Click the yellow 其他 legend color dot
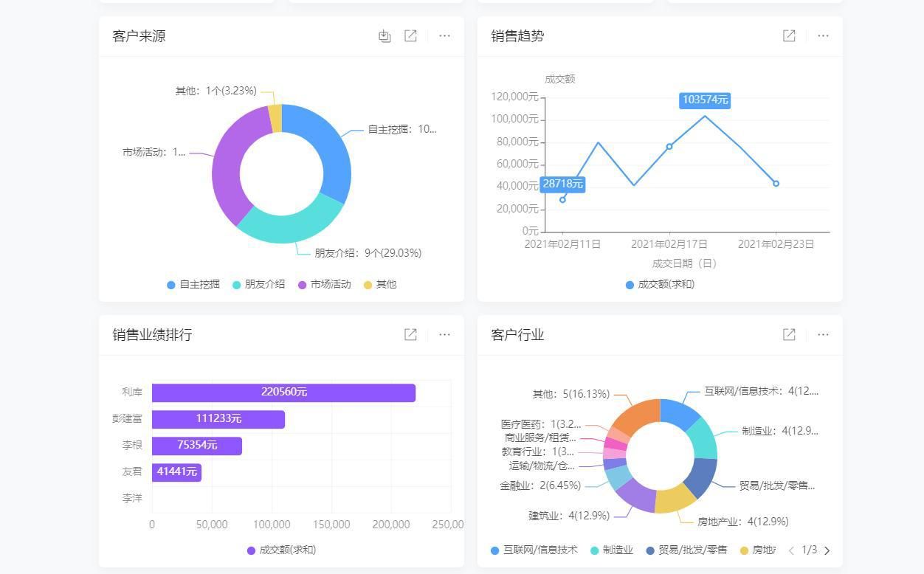Viewport: 924px width, 574px height. coord(368,284)
